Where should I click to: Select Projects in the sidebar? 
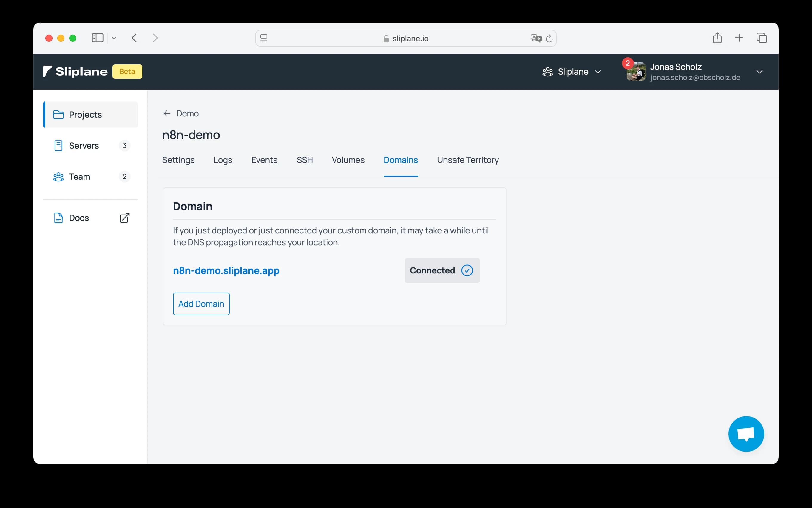coord(90,115)
